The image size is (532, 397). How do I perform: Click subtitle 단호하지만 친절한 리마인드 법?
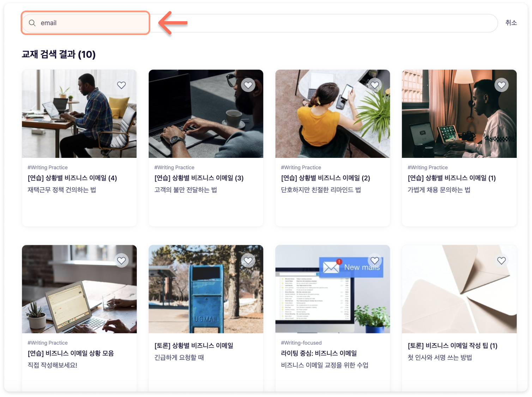pyautogui.click(x=321, y=190)
